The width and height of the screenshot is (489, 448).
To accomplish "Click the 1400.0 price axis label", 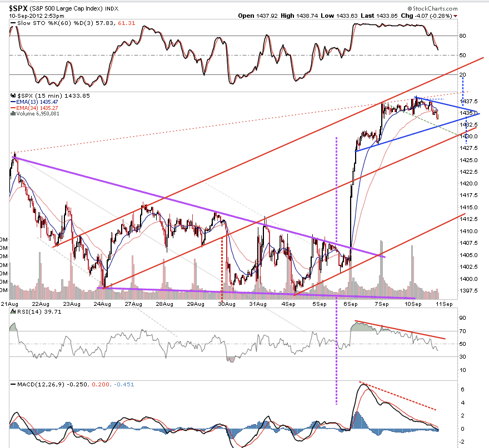I will 469,279.
